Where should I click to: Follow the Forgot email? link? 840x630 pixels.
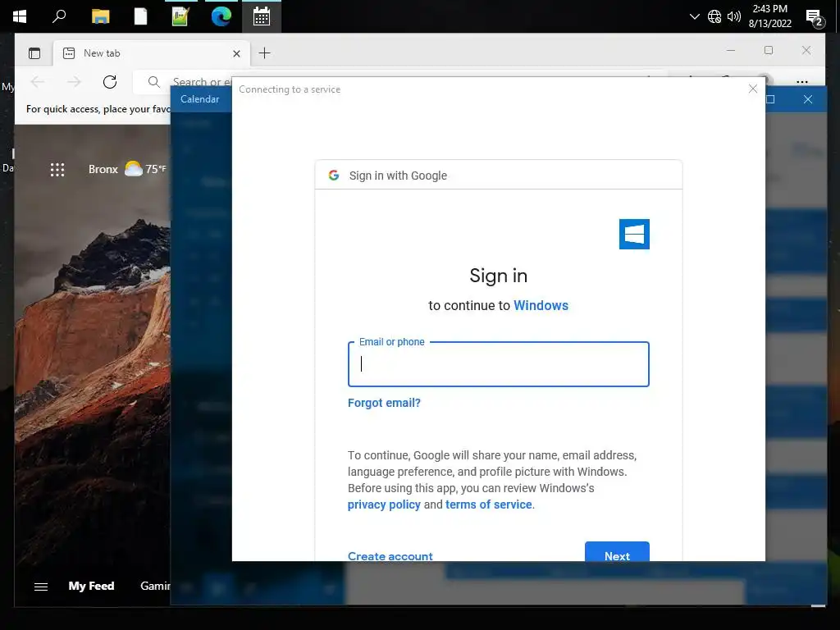tap(384, 403)
